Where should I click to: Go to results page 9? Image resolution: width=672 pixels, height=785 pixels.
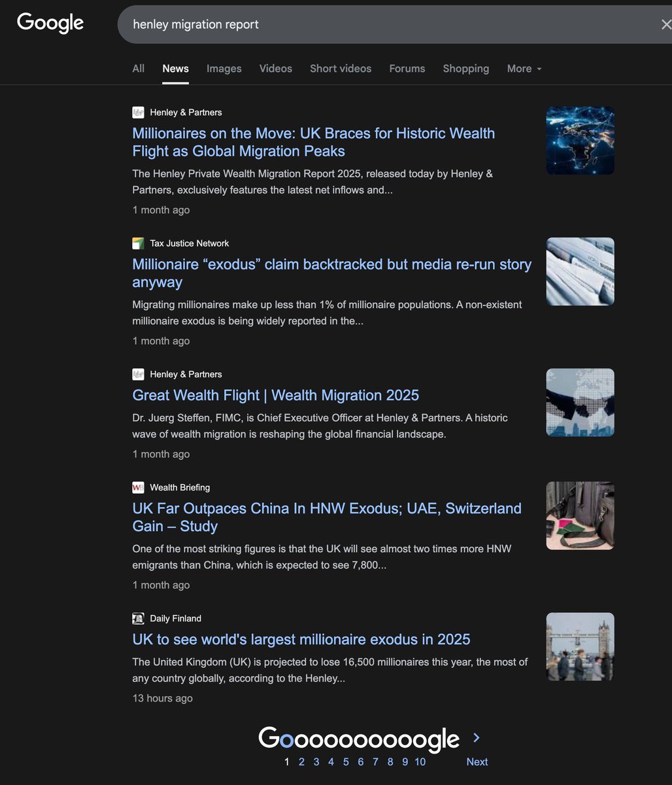click(405, 761)
